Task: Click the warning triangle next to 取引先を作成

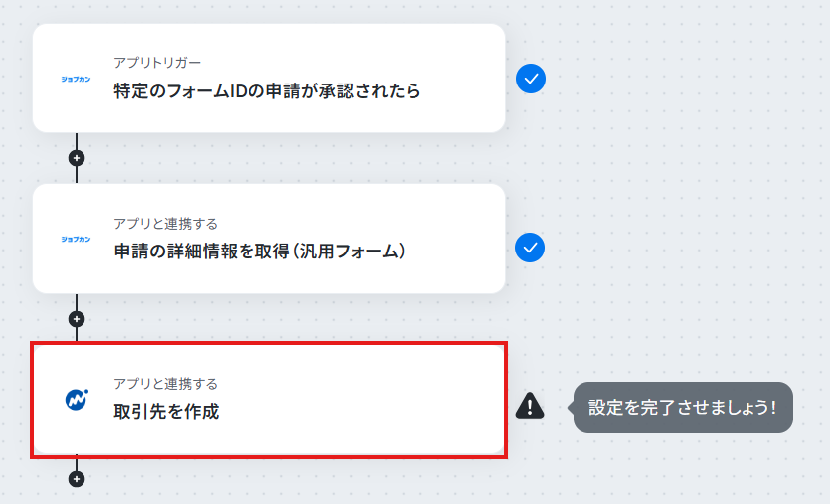Action: coord(530,406)
